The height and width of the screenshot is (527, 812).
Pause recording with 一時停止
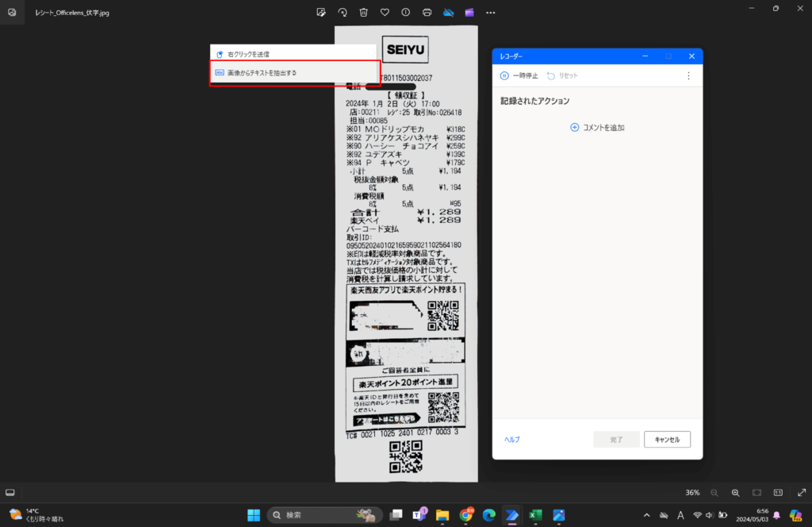[519, 75]
